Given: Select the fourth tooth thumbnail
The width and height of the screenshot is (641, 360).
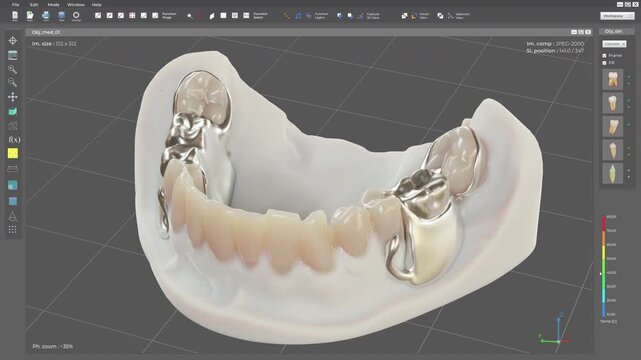Looking at the screenshot, I should click(613, 150).
